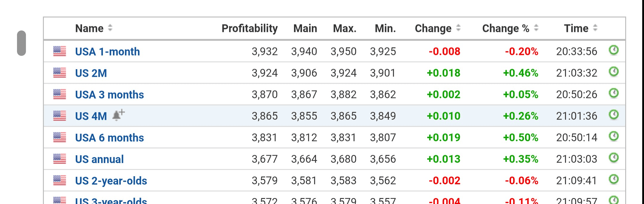This screenshot has height=204, width=644.
Task: Click the clock icon in US annual row
Action: [613, 158]
